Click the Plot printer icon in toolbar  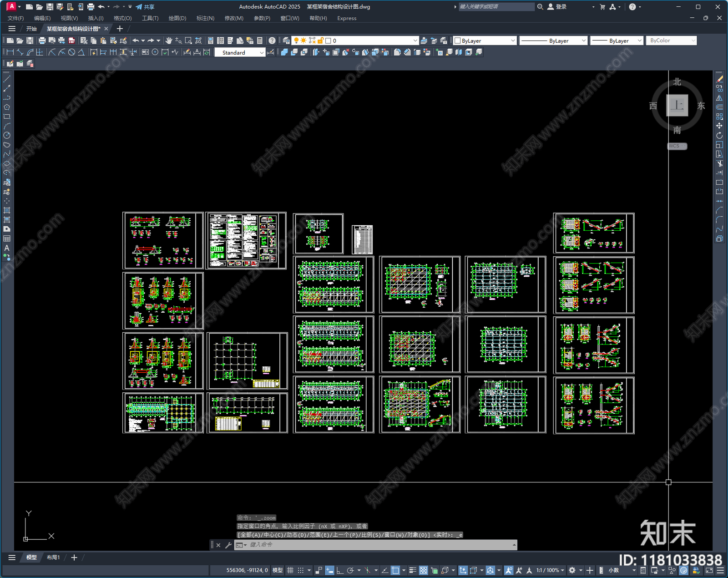point(42,41)
